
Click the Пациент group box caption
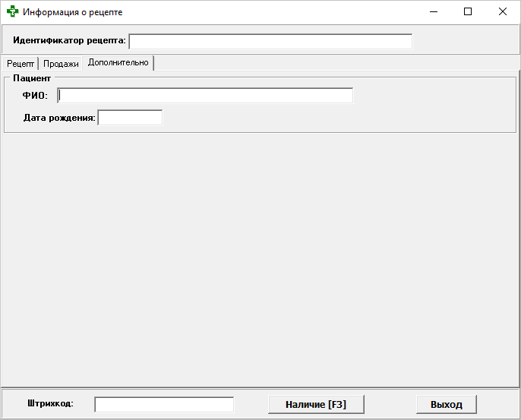[x=32, y=77]
